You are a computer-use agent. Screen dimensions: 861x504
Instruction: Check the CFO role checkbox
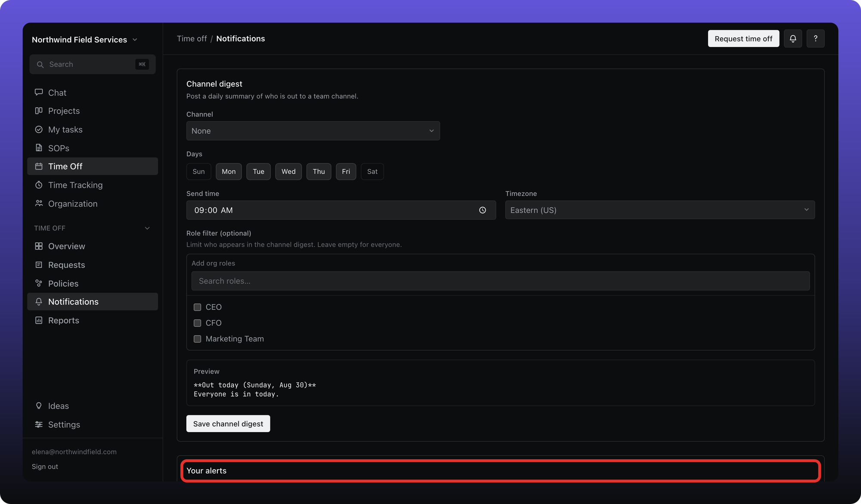pyautogui.click(x=197, y=323)
